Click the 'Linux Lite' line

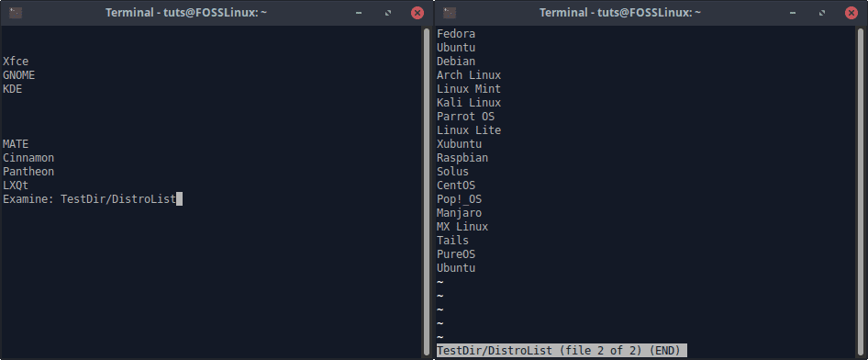point(469,130)
